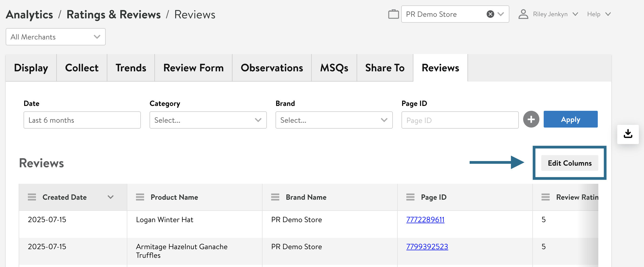Click the Page ID input field
The height and width of the screenshot is (267, 644).
(460, 120)
